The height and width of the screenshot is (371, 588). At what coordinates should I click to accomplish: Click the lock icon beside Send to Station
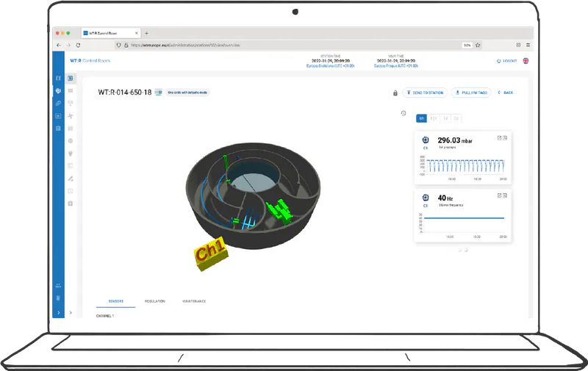pos(395,93)
